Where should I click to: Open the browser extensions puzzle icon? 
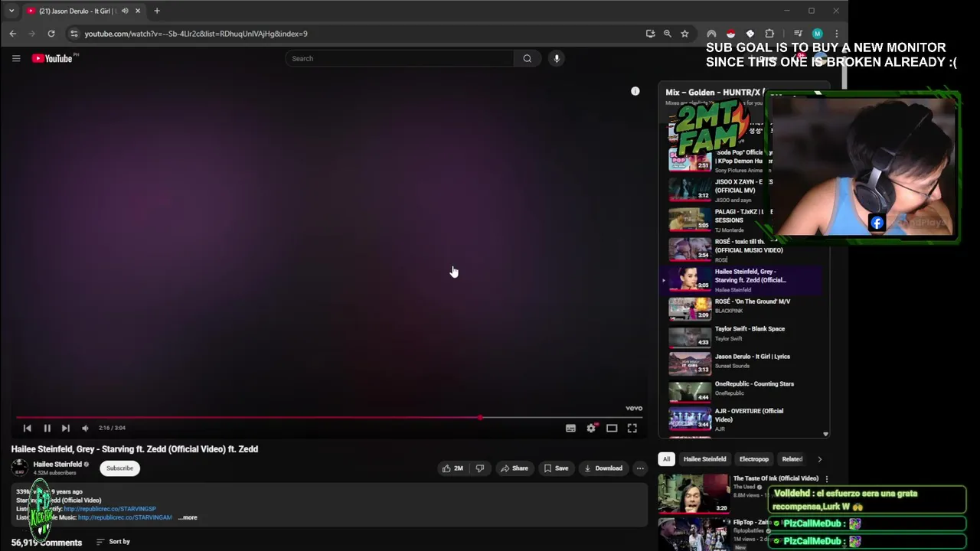[769, 34]
